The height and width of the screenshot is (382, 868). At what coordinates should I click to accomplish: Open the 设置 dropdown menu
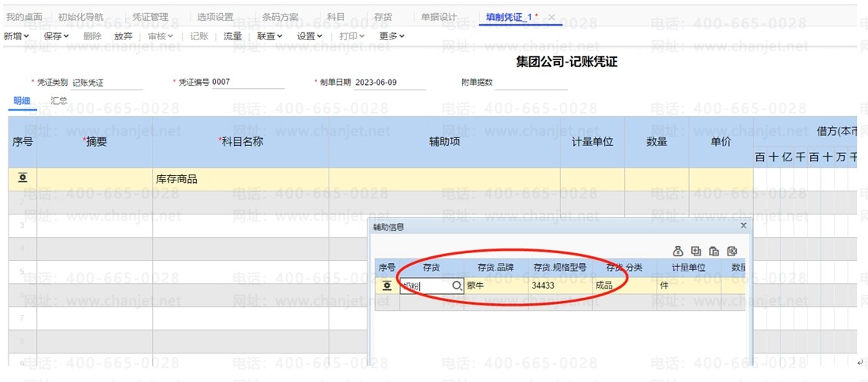click(x=309, y=36)
